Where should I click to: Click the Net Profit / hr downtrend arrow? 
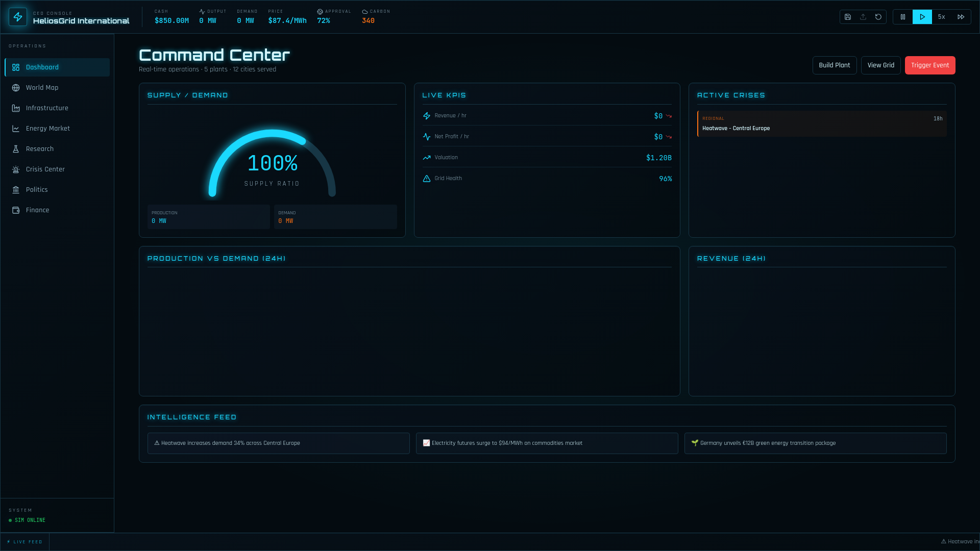[669, 137]
